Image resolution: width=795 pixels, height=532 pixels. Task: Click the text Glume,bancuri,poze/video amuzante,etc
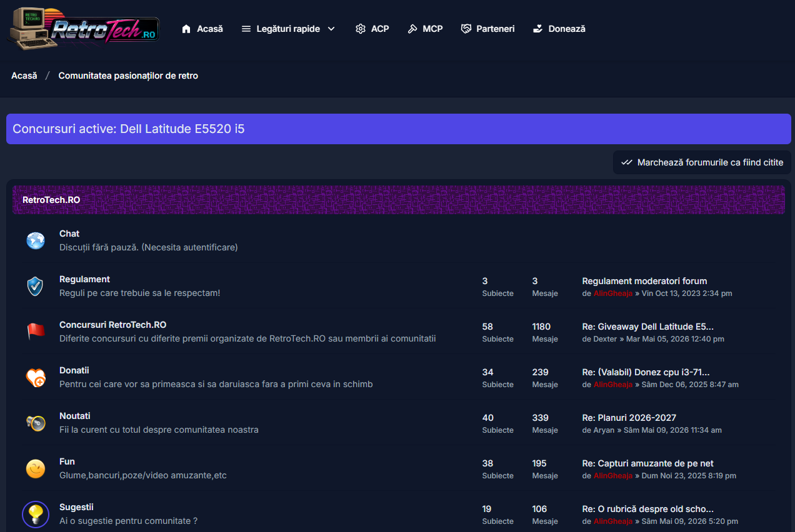143,475
